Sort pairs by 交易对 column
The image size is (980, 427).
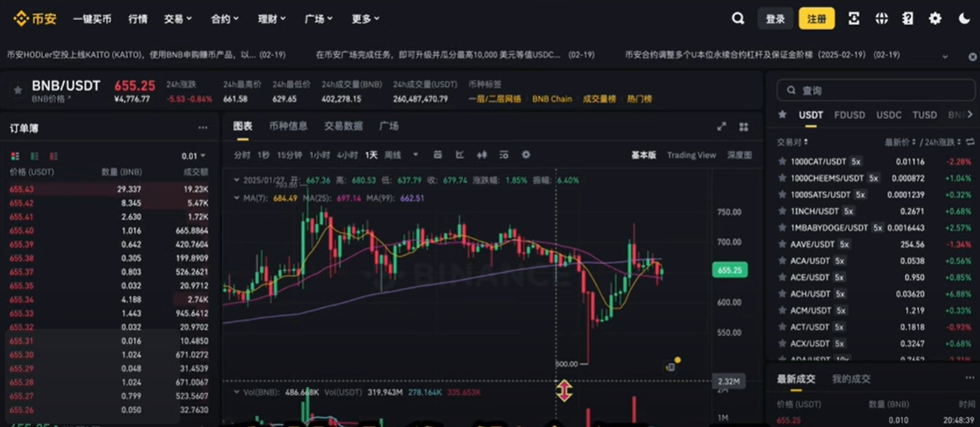793,142
